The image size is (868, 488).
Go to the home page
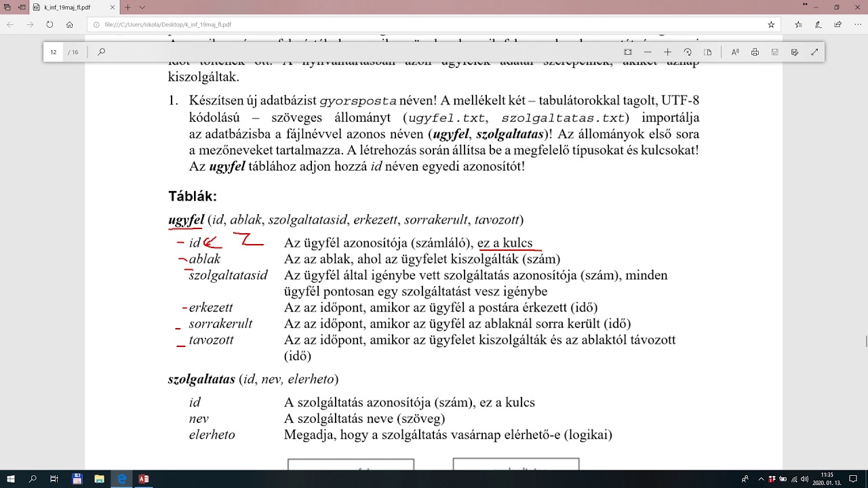(x=69, y=24)
